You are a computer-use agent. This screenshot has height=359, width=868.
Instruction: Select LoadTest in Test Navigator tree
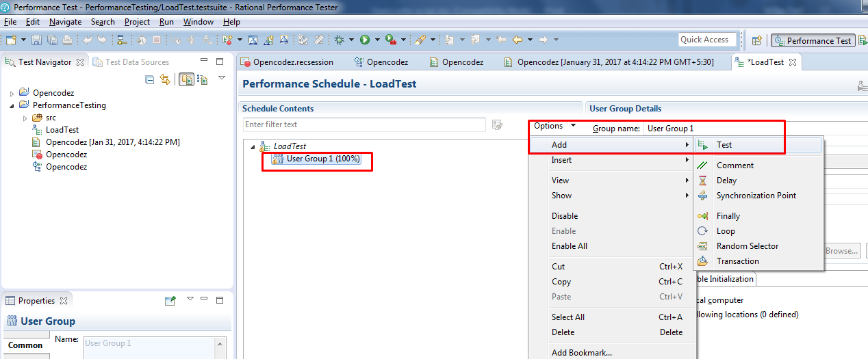(x=62, y=130)
